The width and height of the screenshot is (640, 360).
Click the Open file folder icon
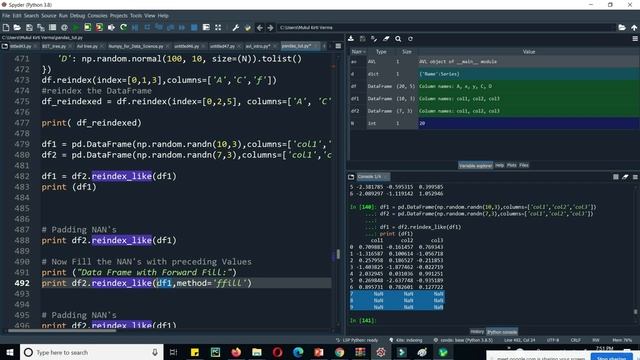(17, 27)
